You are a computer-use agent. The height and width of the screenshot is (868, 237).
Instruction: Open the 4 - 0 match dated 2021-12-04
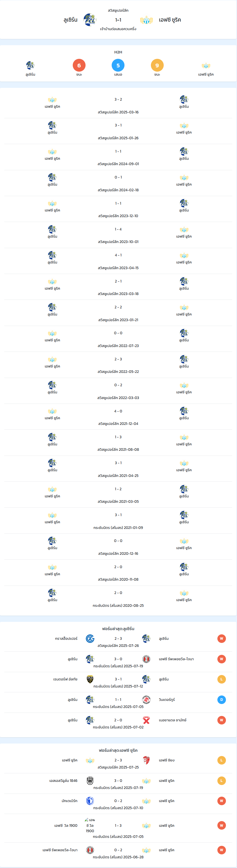(x=118, y=417)
